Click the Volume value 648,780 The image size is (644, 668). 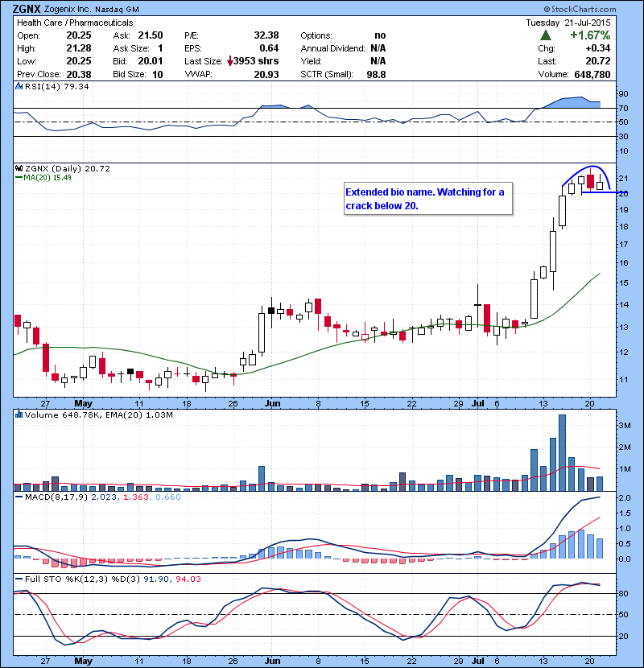tap(592, 75)
